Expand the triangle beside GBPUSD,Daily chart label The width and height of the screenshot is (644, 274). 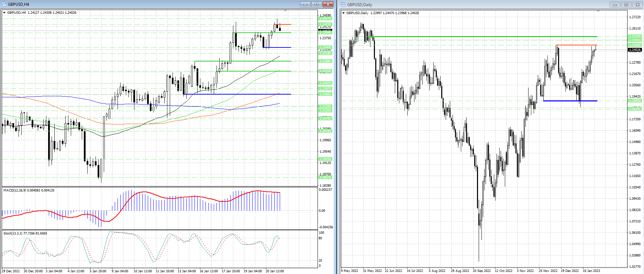click(x=343, y=13)
